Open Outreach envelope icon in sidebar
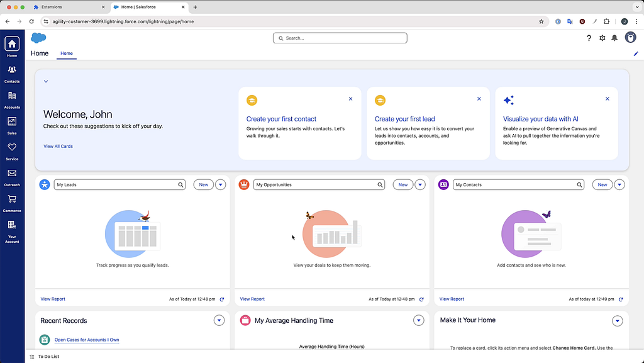This screenshot has height=363, width=644. point(12,177)
